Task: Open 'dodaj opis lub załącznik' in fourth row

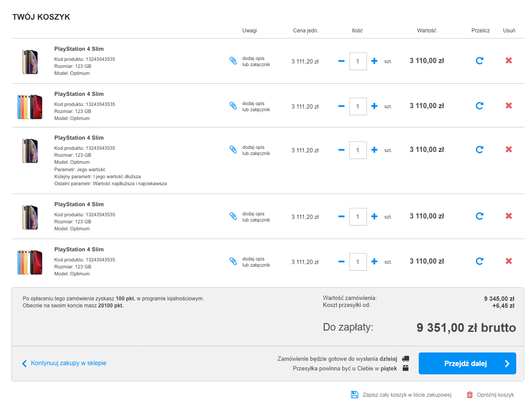Action: (x=256, y=217)
